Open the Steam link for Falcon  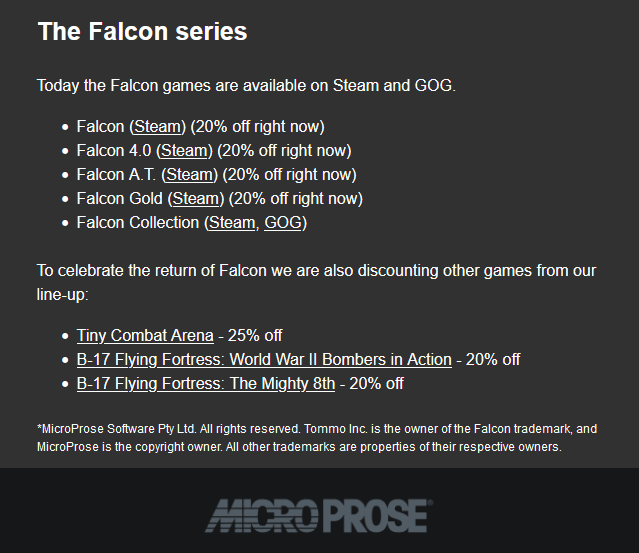157,126
